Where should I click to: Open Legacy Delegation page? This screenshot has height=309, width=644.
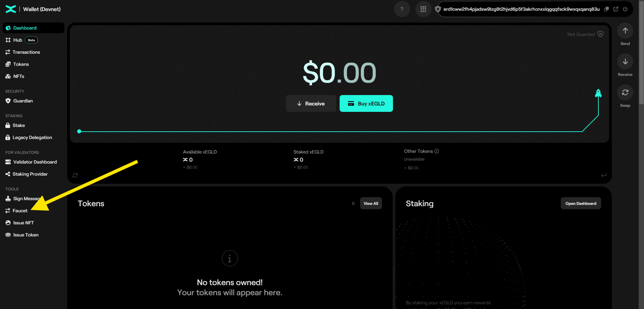click(x=34, y=137)
